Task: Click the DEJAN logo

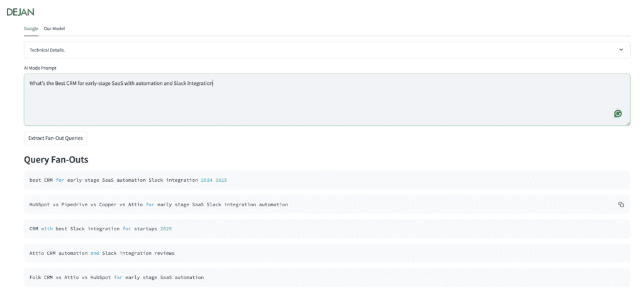Action: click(20, 12)
